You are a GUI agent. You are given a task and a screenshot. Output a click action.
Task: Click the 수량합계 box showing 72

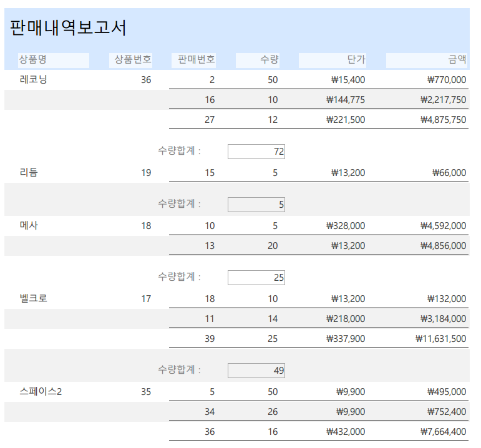[x=256, y=152]
